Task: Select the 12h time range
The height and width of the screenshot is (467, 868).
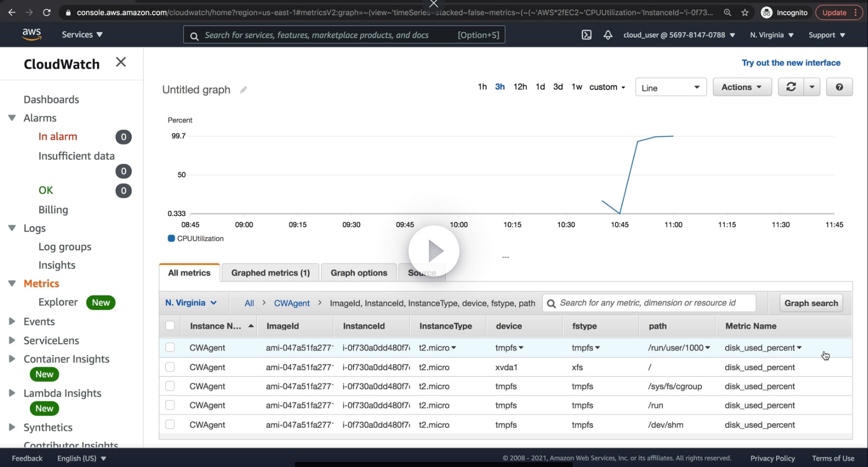Action: click(520, 87)
